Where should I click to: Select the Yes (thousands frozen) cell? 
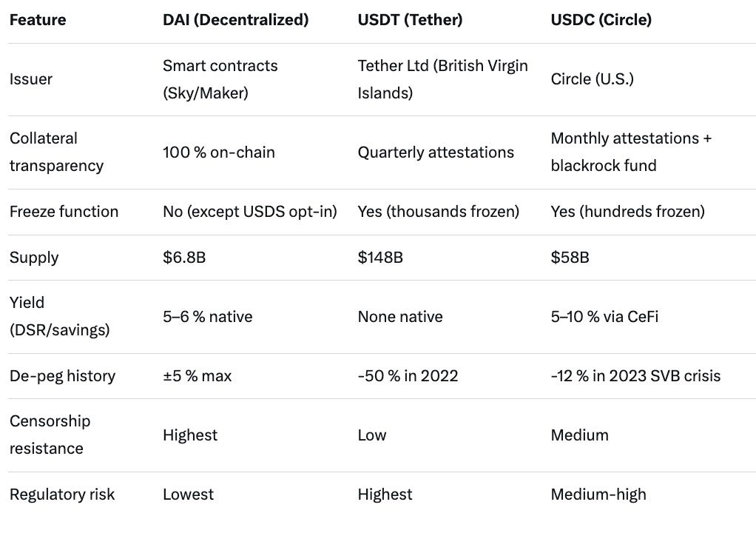coord(438,212)
